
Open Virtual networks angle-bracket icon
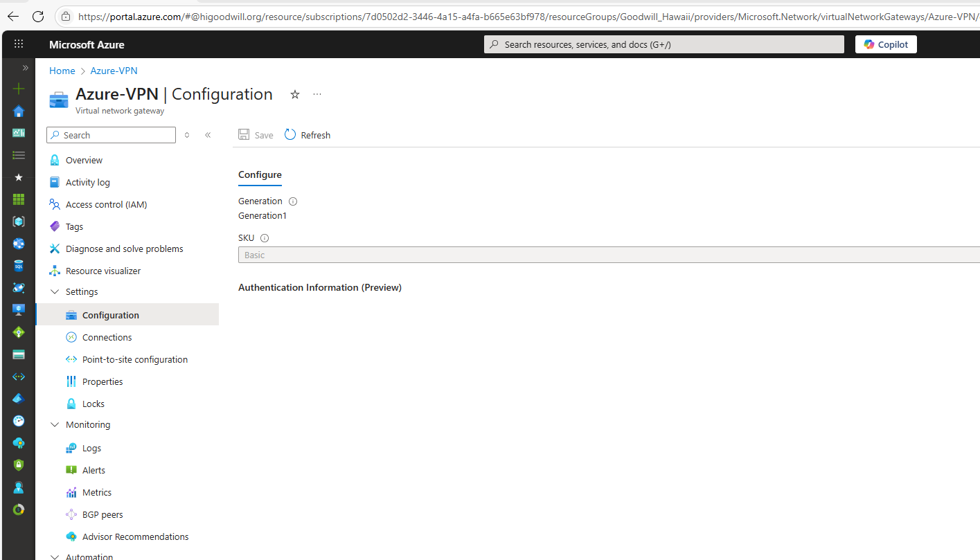pyautogui.click(x=19, y=377)
